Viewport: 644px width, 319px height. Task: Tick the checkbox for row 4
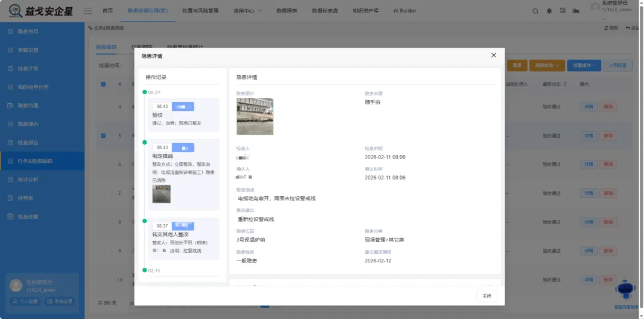click(x=103, y=107)
